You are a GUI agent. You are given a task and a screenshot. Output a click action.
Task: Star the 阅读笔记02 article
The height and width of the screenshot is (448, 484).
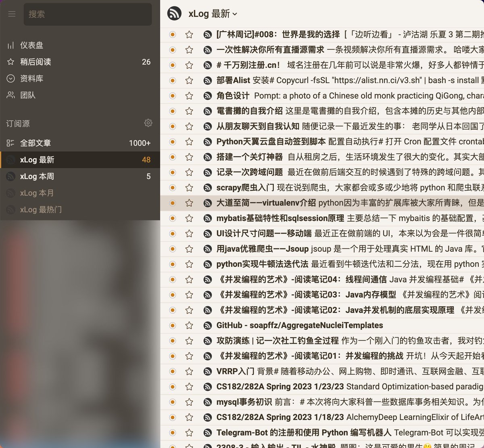(189, 310)
